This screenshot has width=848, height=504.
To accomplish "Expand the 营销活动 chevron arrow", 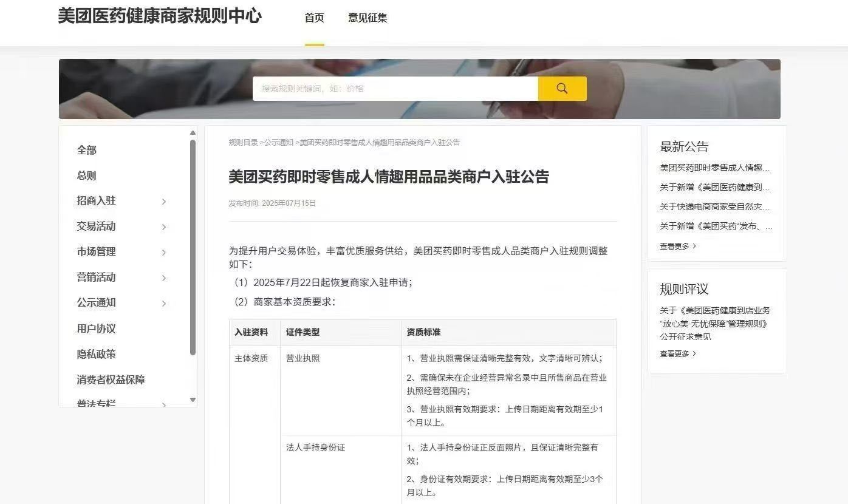I will (x=164, y=278).
